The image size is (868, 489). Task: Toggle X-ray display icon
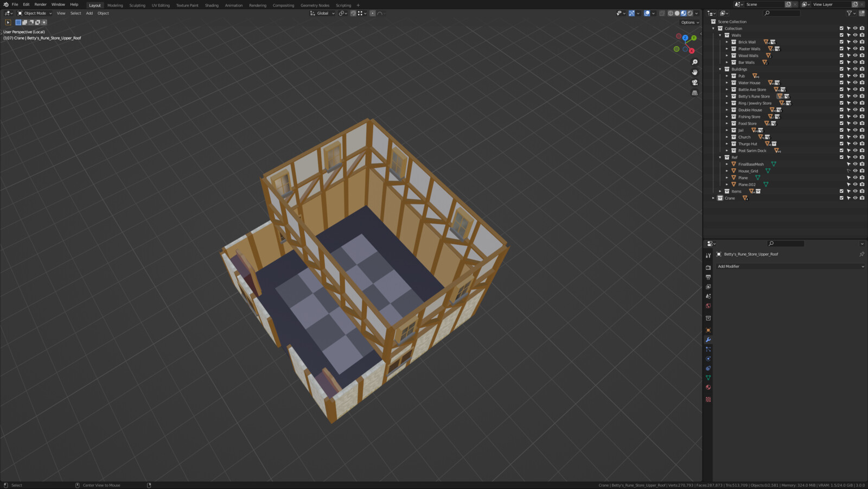(662, 13)
